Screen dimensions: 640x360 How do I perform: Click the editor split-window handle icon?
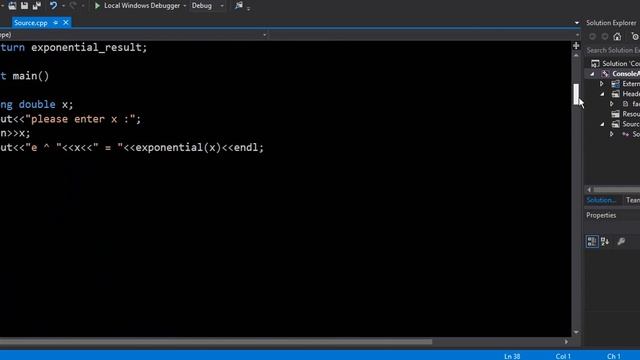click(576, 46)
